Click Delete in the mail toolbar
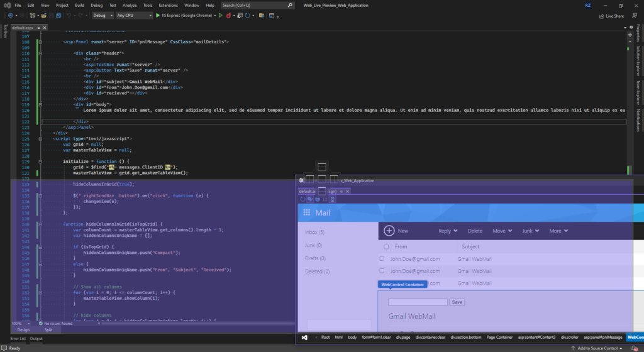This screenshot has width=644, height=352. click(x=475, y=231)
